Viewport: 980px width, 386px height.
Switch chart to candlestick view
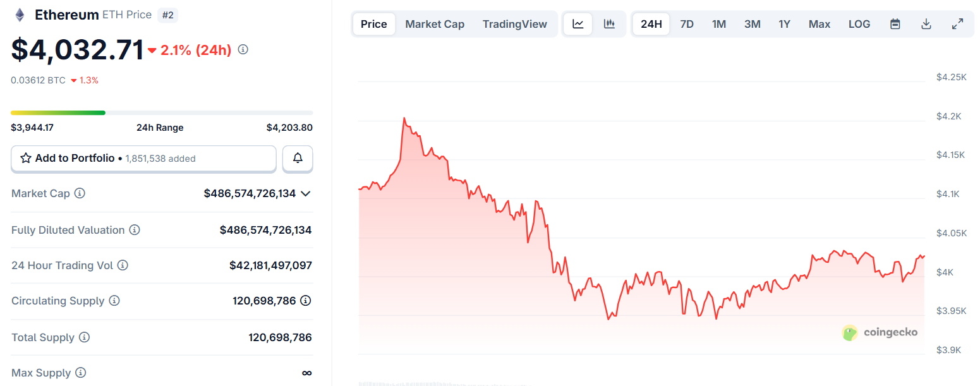click(609, 23)
